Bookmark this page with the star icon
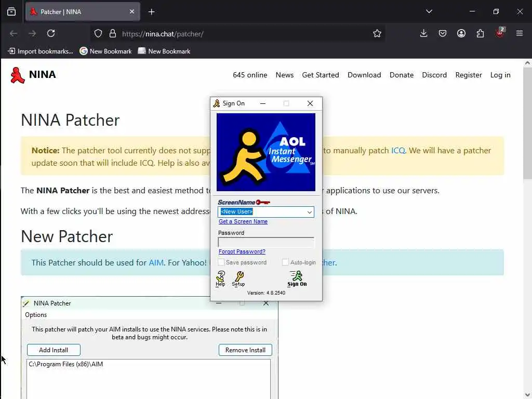The width and height of the screenshot is (532, 399). pyautogui.click(x=377, y=33)
